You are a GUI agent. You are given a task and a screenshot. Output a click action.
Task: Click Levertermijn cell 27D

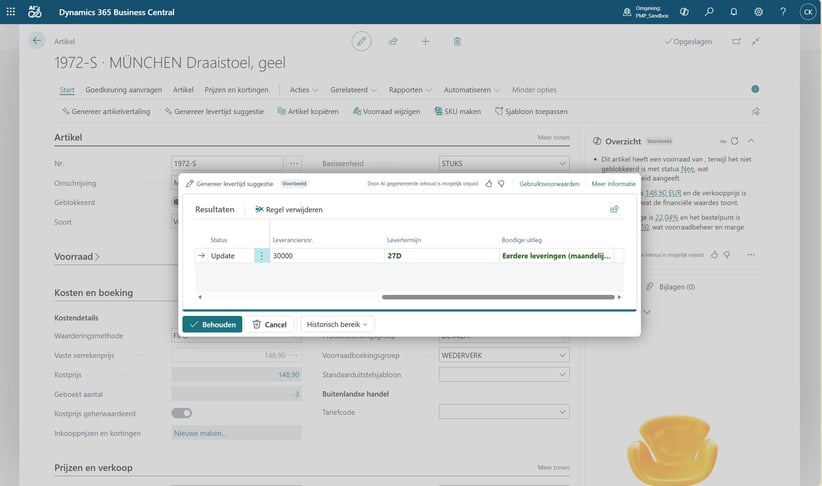tap(441, 255)
